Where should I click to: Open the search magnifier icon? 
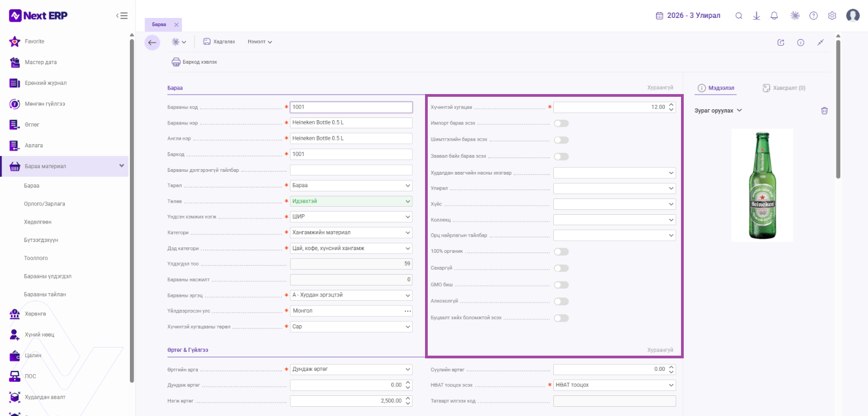(739, 16)
